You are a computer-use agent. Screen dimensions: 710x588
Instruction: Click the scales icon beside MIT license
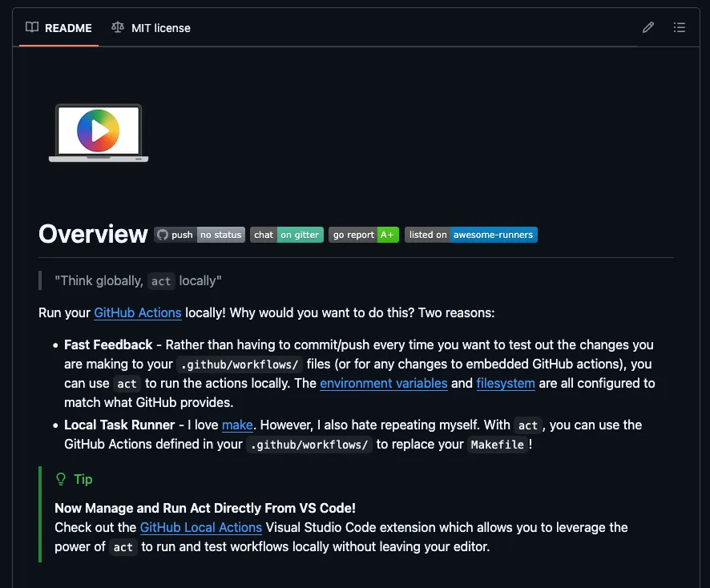click(118, 27)
